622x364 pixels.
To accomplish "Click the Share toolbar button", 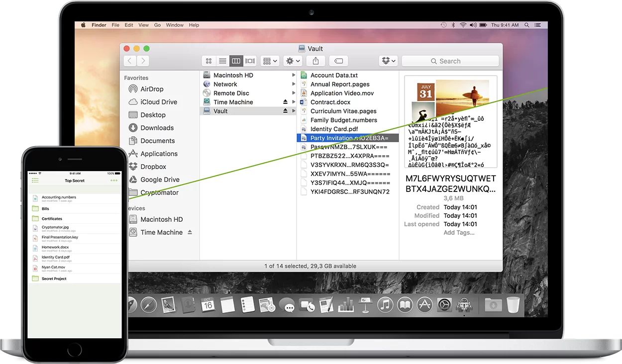I will pos(315,61).
